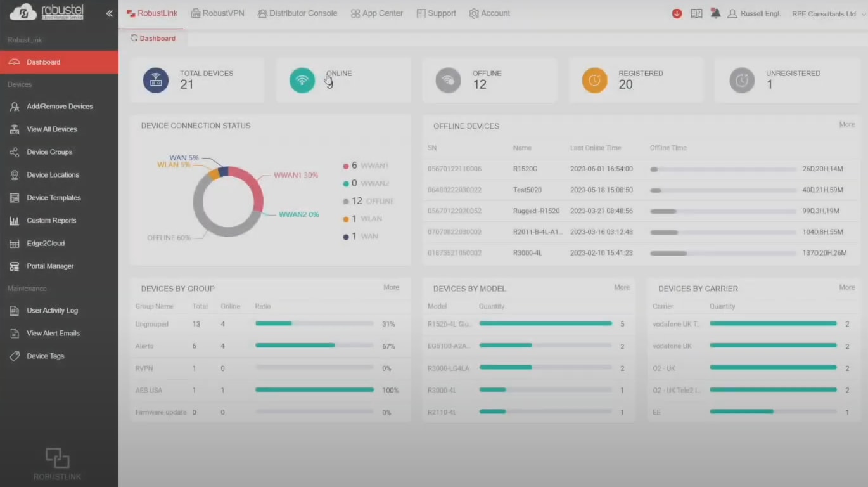
Task: Click the RVPN group name
Action: tap(144, 368)
